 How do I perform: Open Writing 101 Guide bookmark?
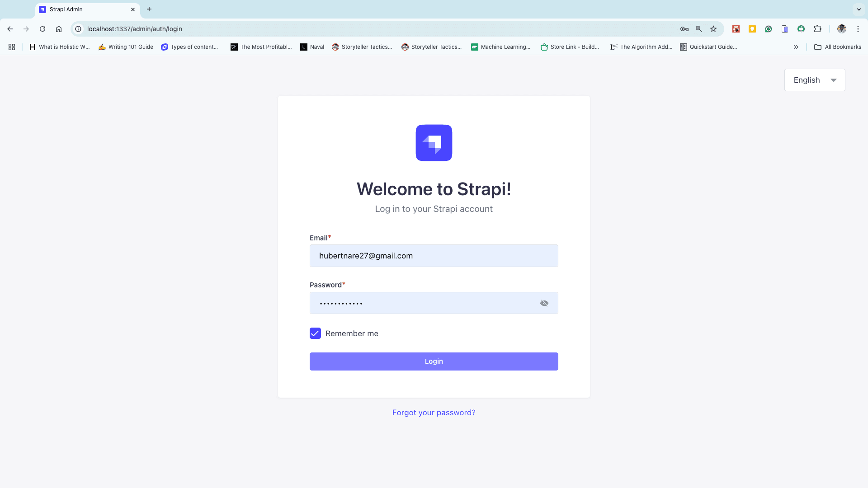[126, 47]
